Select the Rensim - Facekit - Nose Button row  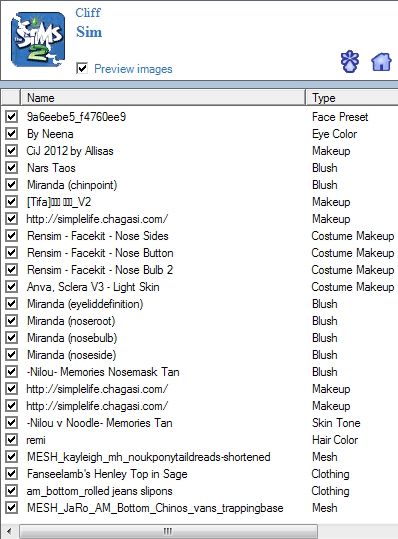pyautogui.click(x=199, y=253)
